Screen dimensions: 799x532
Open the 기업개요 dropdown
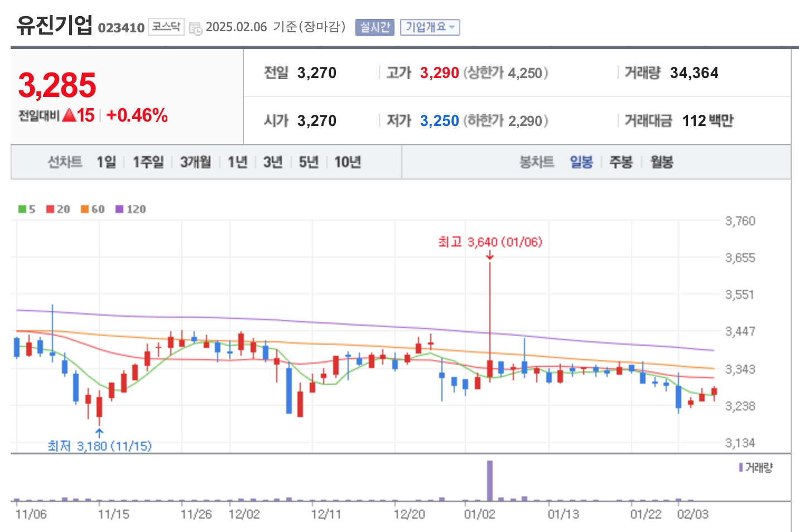(430, 27)
